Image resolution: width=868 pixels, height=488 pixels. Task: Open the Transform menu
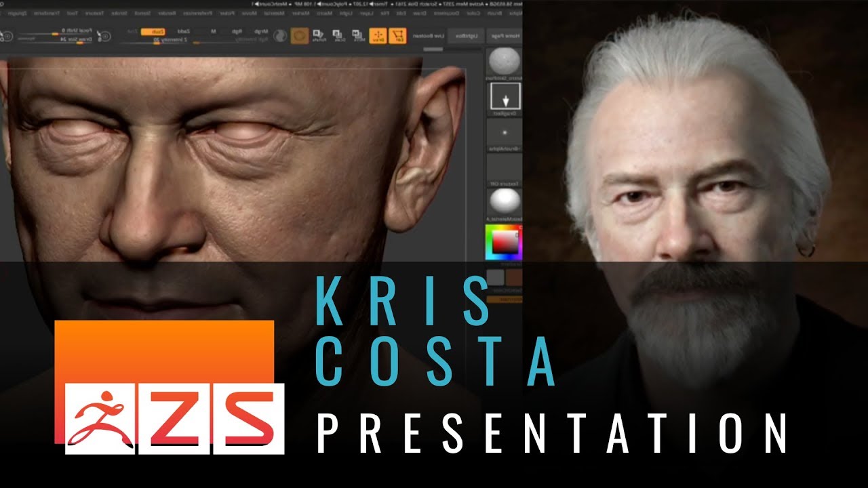(x=47, y=14)
